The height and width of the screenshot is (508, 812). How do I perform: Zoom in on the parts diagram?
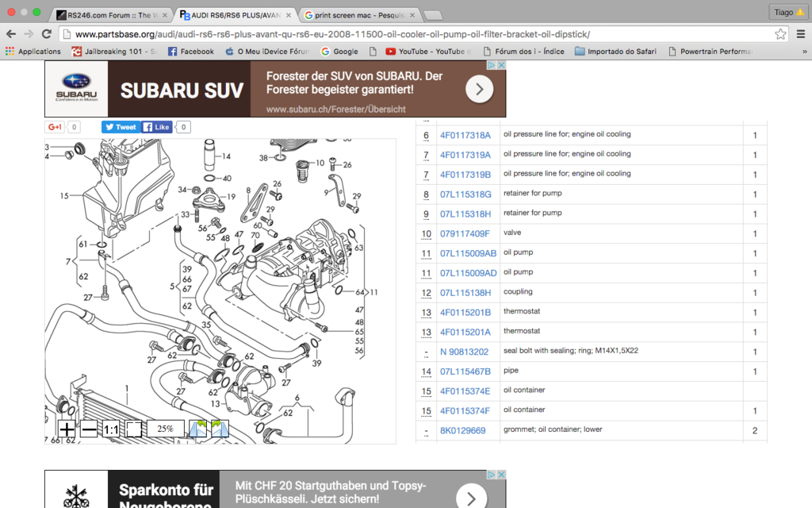pos(67,429)
